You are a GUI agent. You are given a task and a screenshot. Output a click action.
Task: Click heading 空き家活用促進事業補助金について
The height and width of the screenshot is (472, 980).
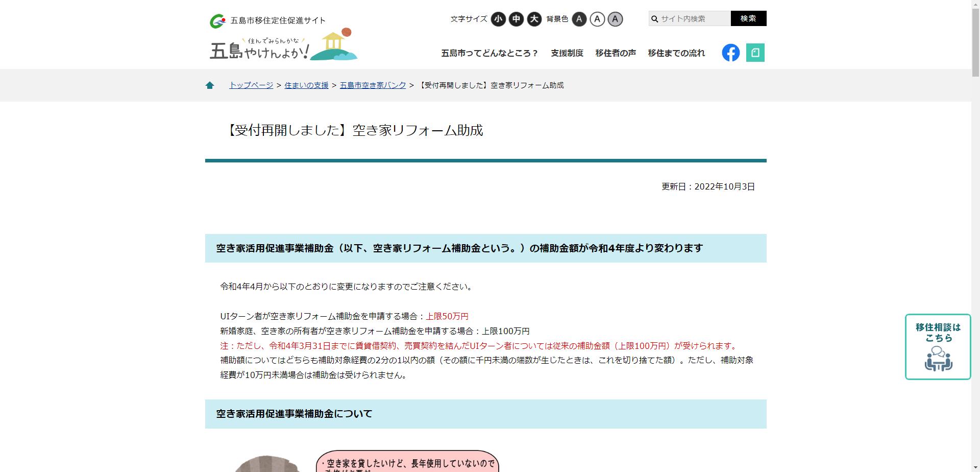[294, 414]
